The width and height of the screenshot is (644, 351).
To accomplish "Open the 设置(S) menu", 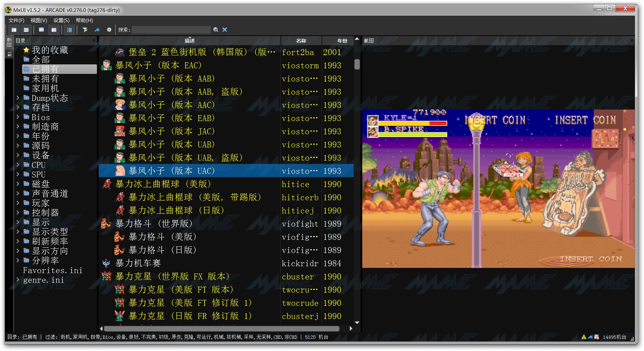I will [61, 20].
